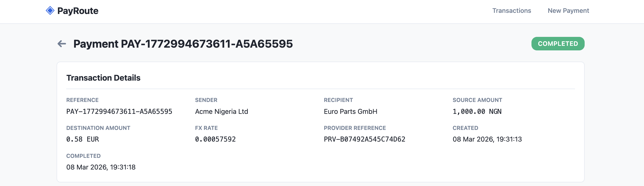Click the Transaction Details heading
This screenshot has width=644, height=186.
(103, 78)
